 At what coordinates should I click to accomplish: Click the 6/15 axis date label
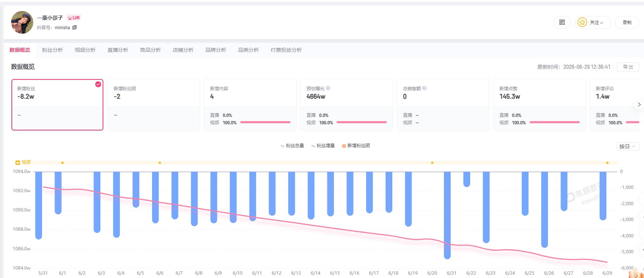coord(335,273)
